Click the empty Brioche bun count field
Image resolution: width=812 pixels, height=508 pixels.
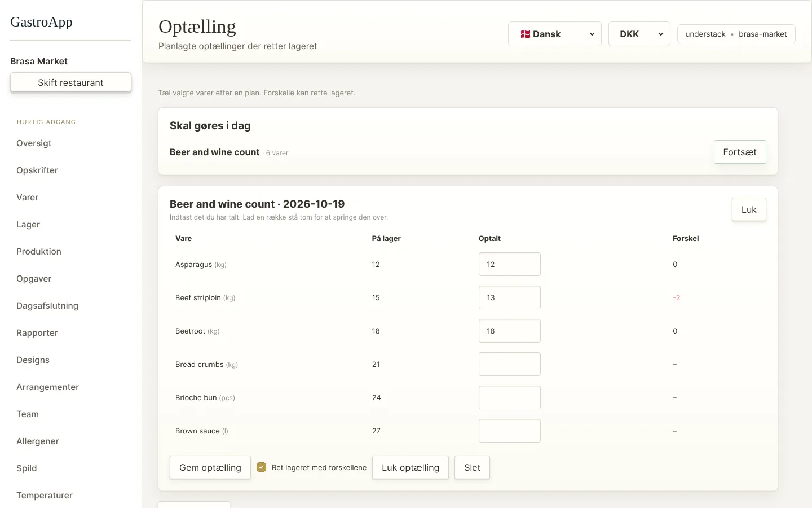point(510,397)
